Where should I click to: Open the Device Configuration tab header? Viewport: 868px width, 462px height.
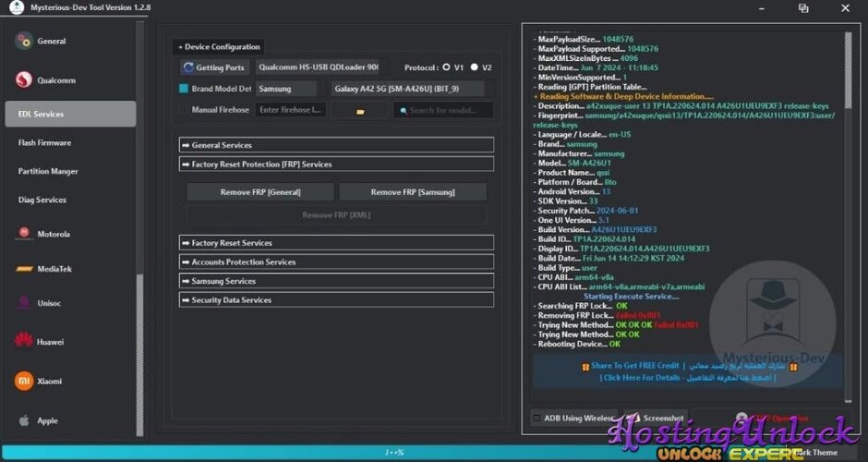219,46
